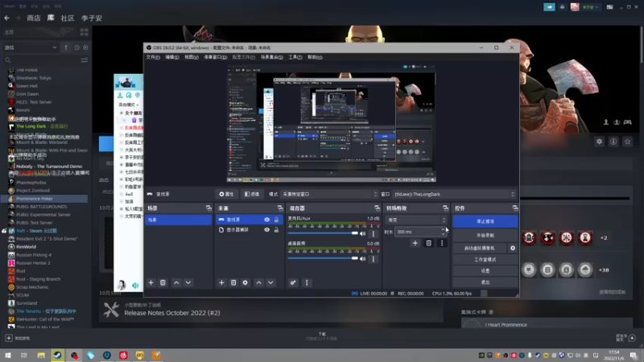Toggle visibility eye of 游戏源 source
This screenshot has height=362, width=644.
coord(267,220)
